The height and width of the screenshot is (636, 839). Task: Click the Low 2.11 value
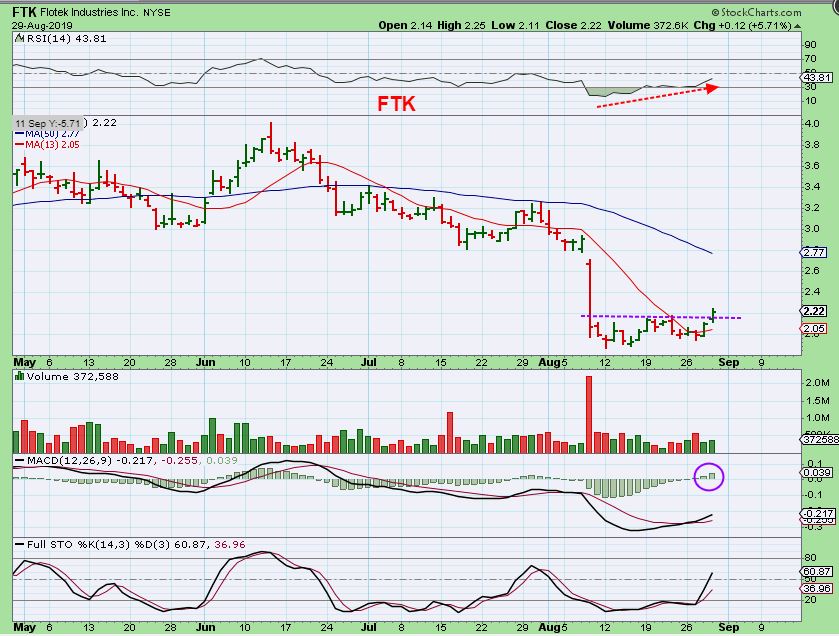point(516,25)
